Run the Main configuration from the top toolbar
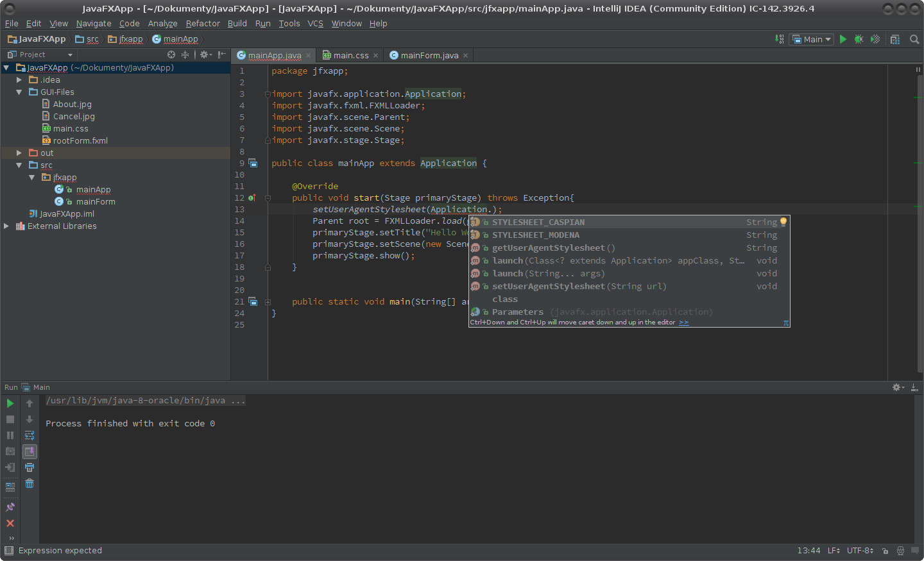The width and height of the screenshot is (924, 561). 843,39
